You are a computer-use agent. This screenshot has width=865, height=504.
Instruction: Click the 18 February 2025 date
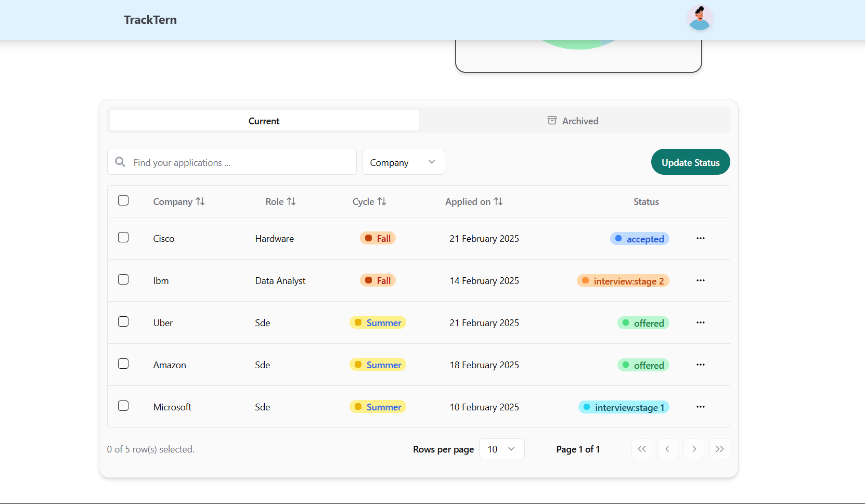click(x=484, y=365)
